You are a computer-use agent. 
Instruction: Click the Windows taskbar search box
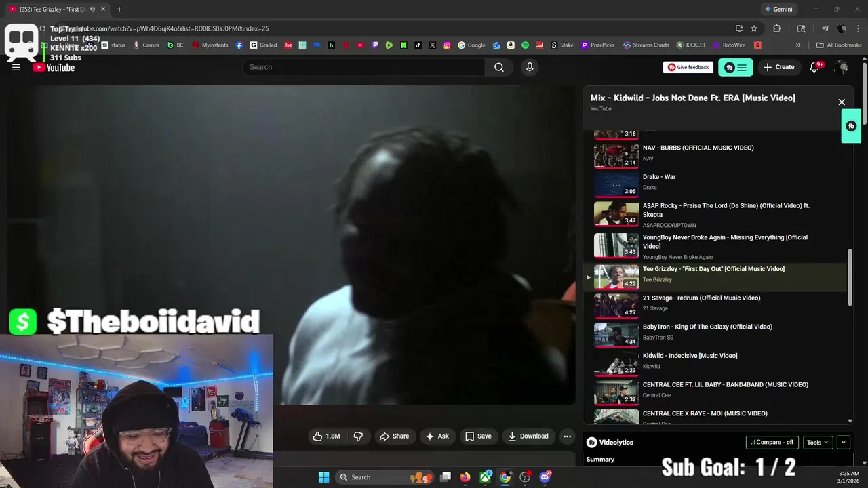(x=384, y=477)
